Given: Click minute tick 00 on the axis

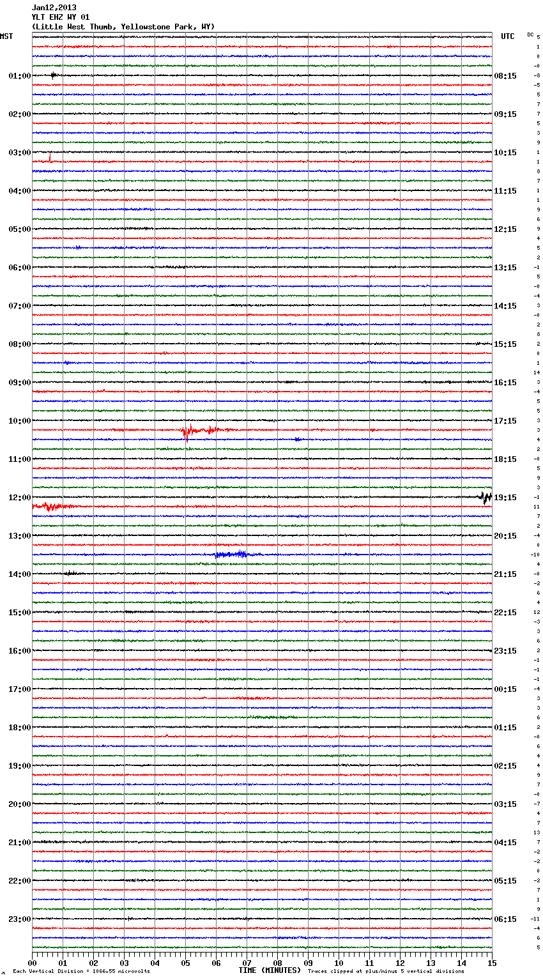Looking at the screenshot, I should pyautogui.click(x=32, y=963).
